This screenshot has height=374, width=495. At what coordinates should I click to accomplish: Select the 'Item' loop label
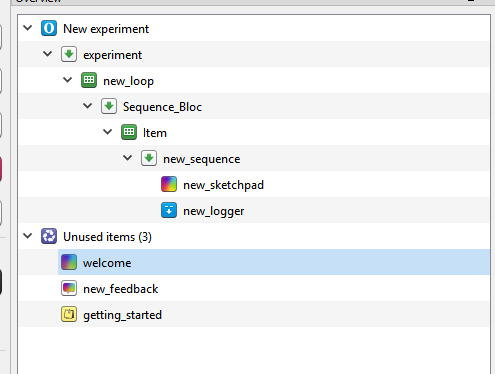coord(155,133)
